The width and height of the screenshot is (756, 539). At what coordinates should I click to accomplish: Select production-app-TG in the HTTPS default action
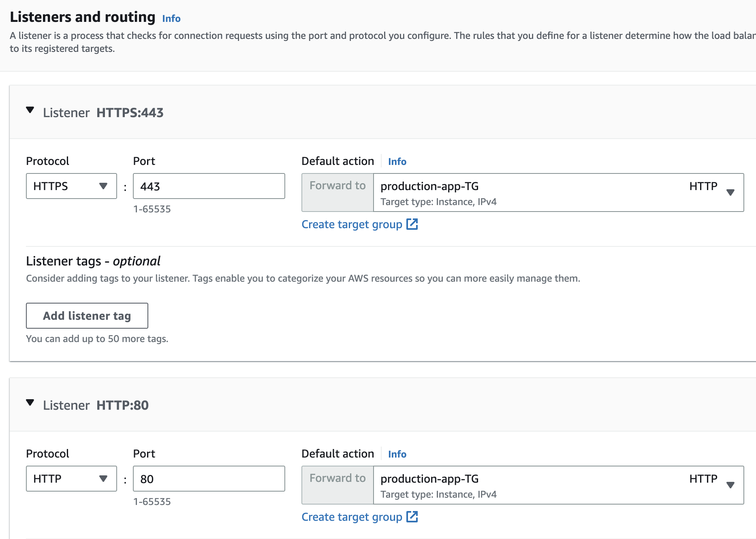click(429, 186)
